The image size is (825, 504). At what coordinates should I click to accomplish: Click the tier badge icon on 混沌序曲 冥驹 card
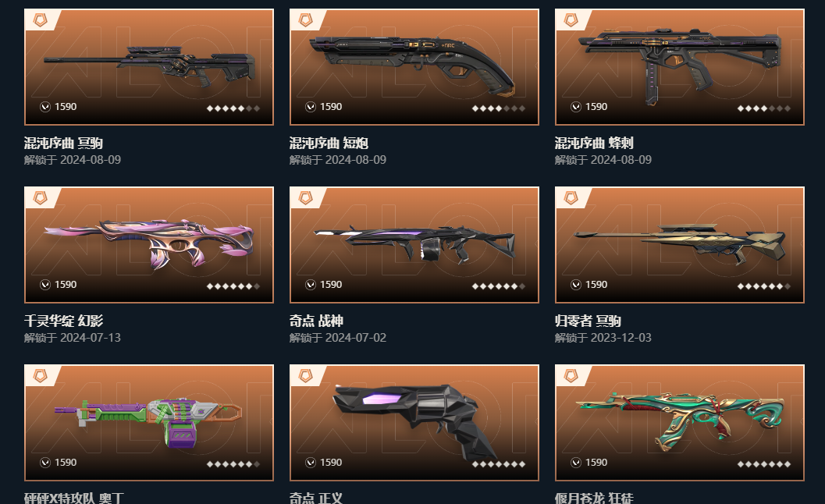click(x=40, y=20)
